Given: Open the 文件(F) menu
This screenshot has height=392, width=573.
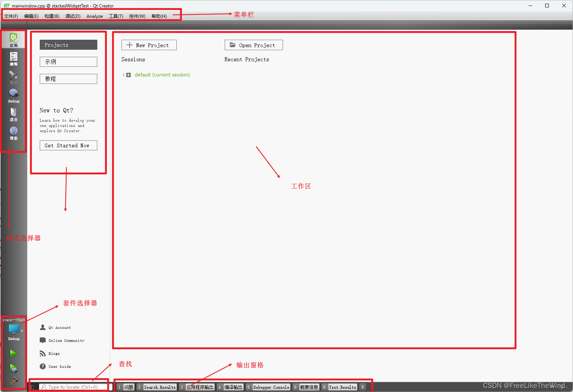Looking at the screenshot, I should coord(11,16).
